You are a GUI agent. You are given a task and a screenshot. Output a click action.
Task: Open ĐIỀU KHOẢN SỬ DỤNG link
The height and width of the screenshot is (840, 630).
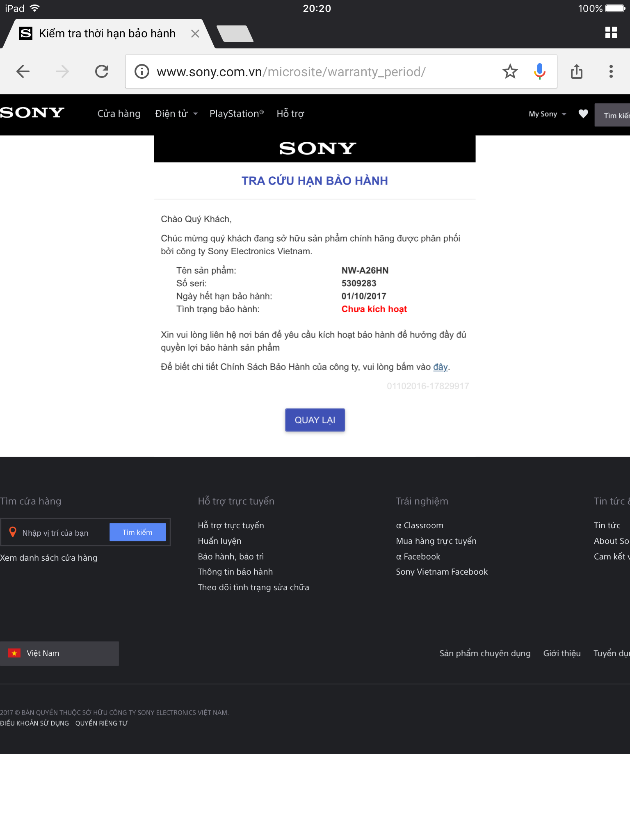(x=34, y=723)
